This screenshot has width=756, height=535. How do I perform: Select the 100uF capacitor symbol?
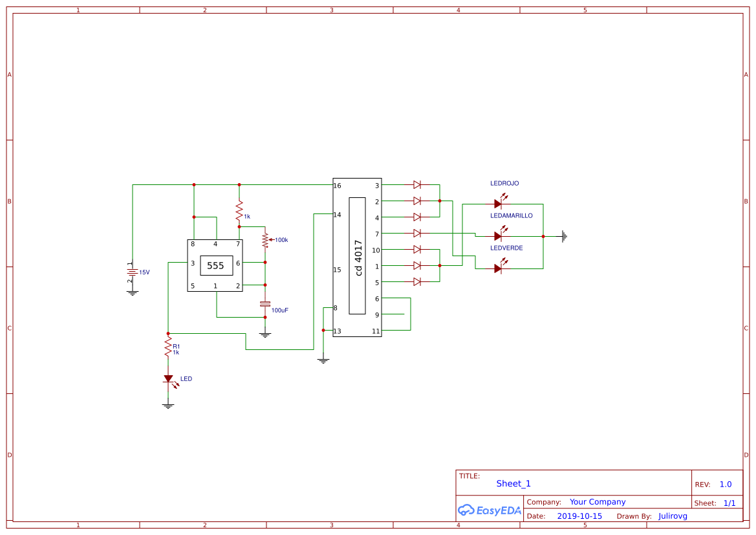tap(265, 304)
